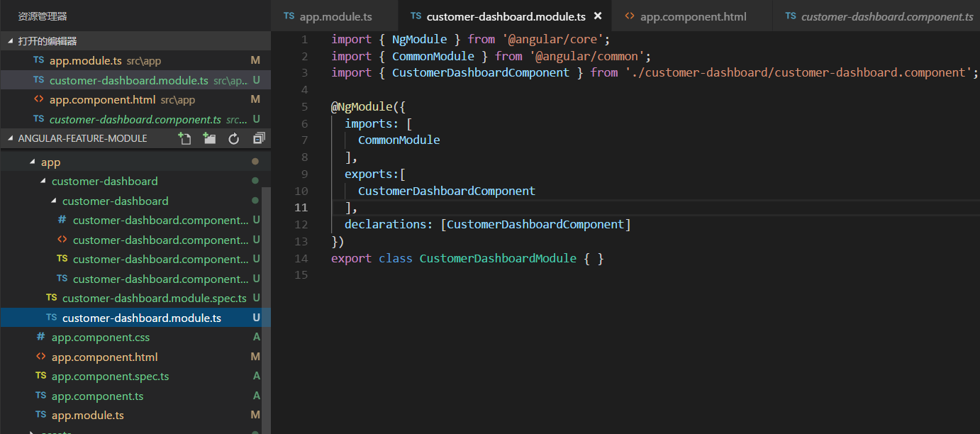Click the HTML icon beside app.component.html in tree
This screenshot has height=434, width=980.
tap(40, 357)
